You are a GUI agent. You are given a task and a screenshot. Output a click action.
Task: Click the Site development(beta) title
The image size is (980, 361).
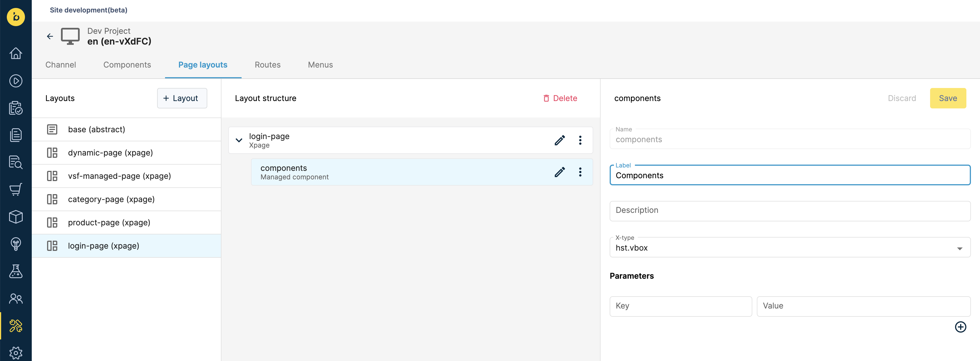pyautogui.click(x=89, y=10)
